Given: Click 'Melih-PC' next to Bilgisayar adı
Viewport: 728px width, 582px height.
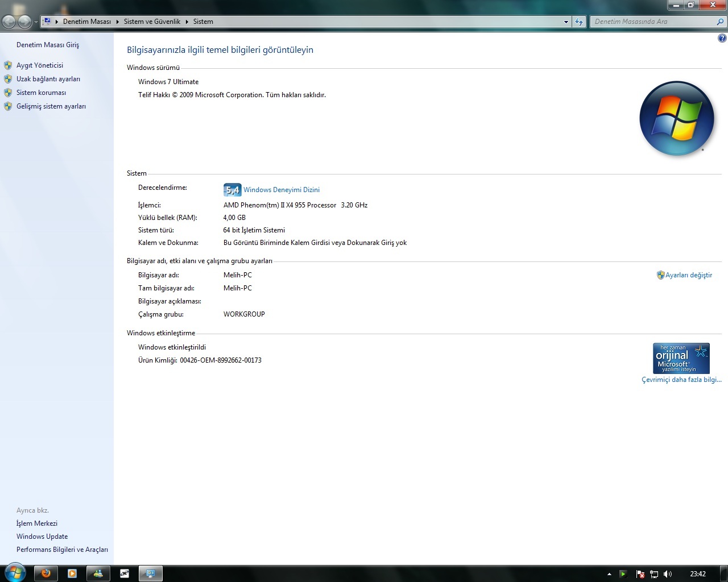Looking at the screenshot, I should pyautogui.click(x=238, y=275).
